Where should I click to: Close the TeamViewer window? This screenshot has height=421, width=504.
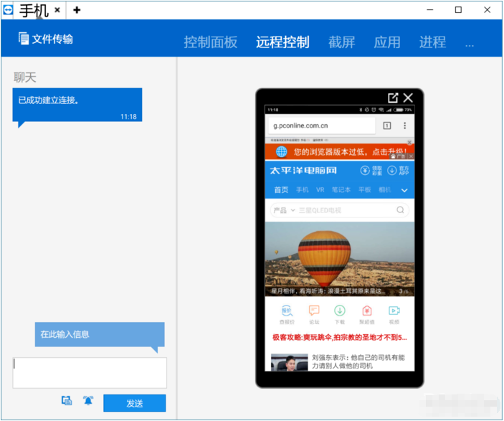point(487,10)
